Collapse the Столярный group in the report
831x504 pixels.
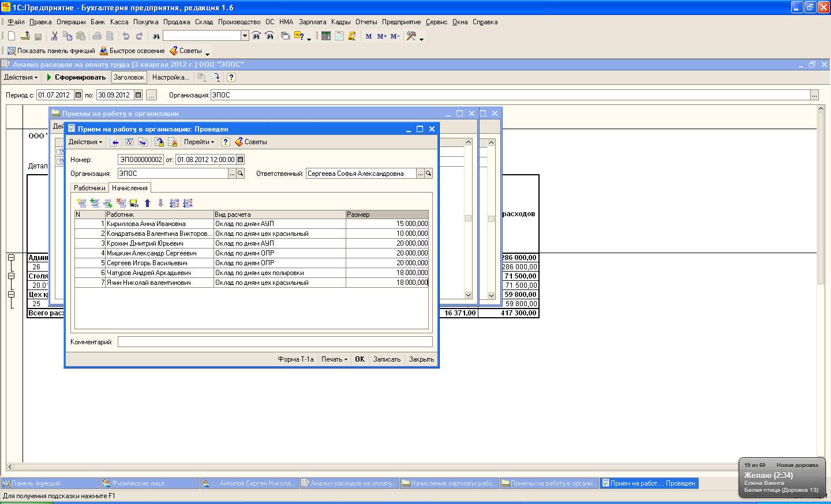tap(11, 276)
